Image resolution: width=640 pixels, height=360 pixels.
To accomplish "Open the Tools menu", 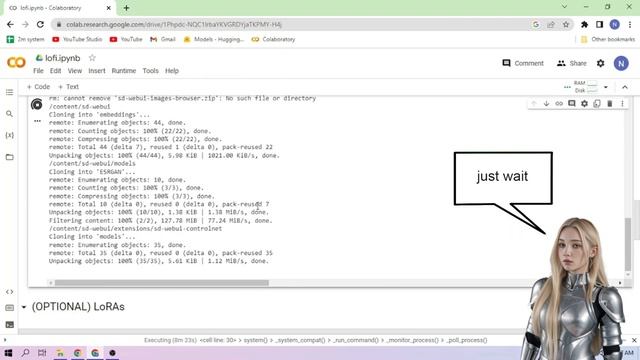I will (150, 71).
